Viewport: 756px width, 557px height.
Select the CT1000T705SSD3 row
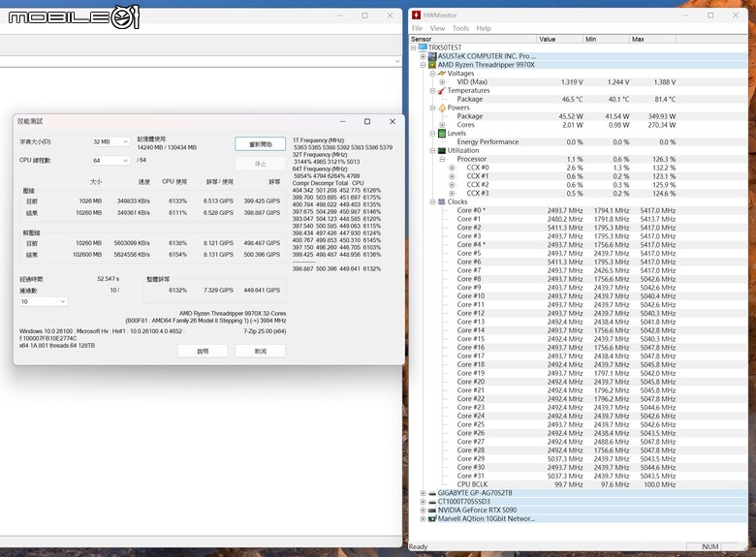coord(579,502)
